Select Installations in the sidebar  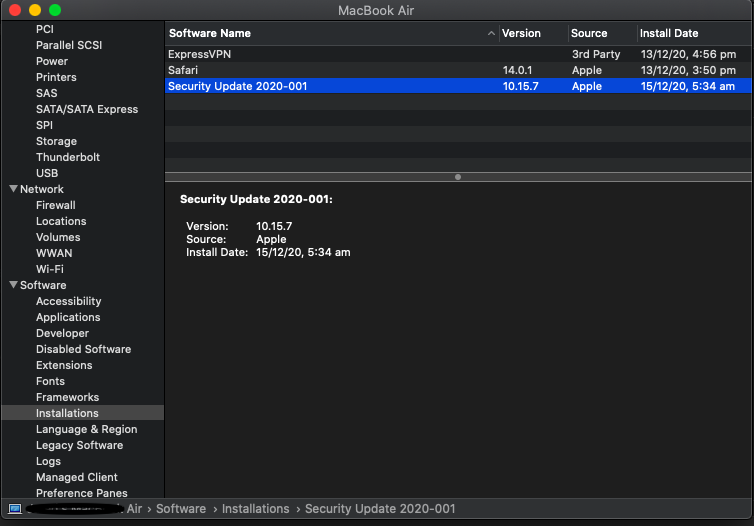click(x=83, y=413)
